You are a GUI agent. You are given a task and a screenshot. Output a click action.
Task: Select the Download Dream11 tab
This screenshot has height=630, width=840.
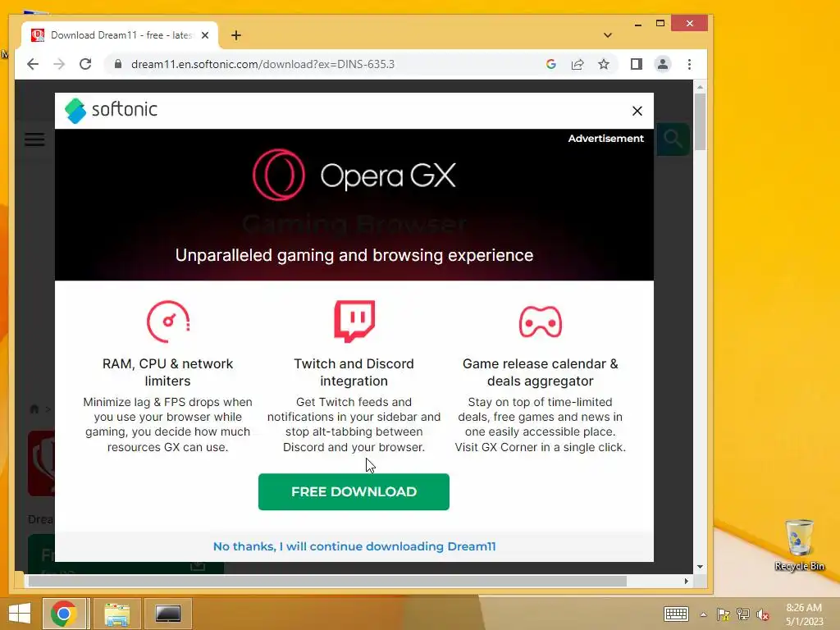pyautogui.click(x=119, y=35)
